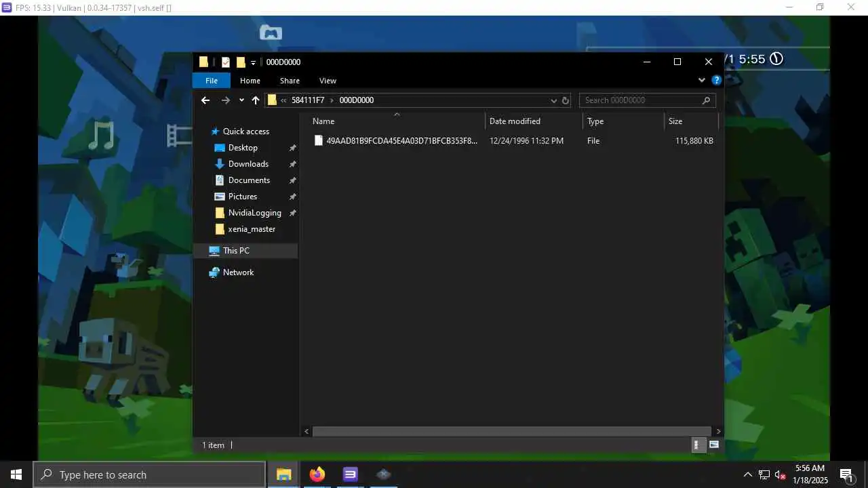868x488 pixels.
Task: Refresh the 000D0000 folder view
Action: pyautogui.click(x=566, y=100)
